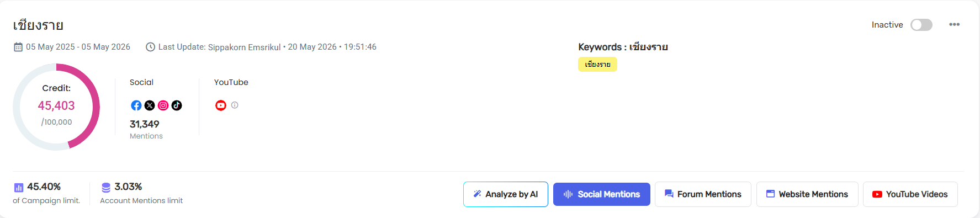
Task: Open Website Mentions
Action: [807, 194]
